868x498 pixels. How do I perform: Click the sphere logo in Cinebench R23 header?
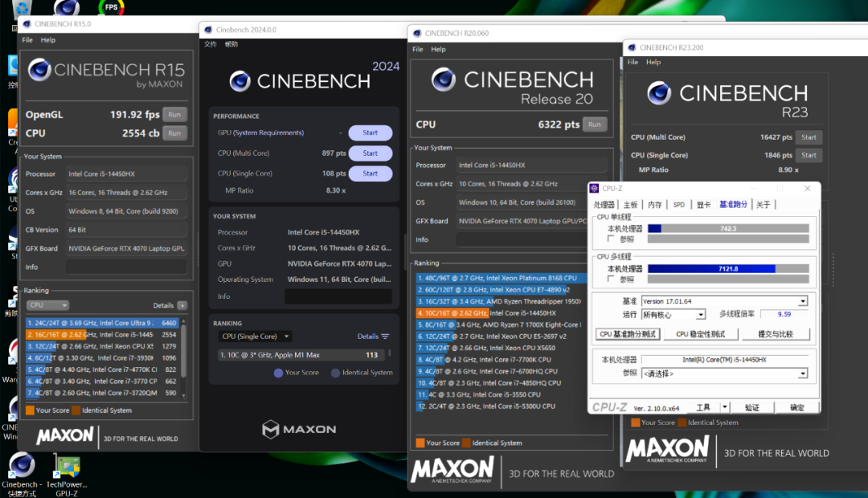click(x=659, y=93)
